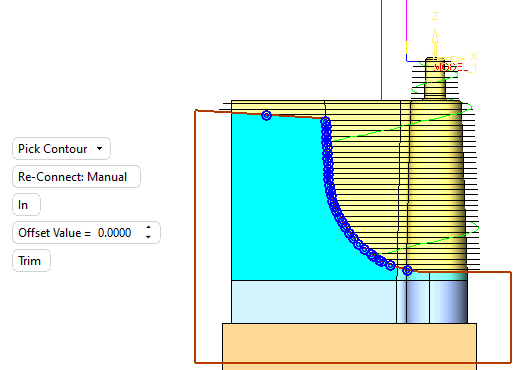Select the blue contour point at the lower right end
Screen dimensions: 520x370
click(x=407, y=270)
